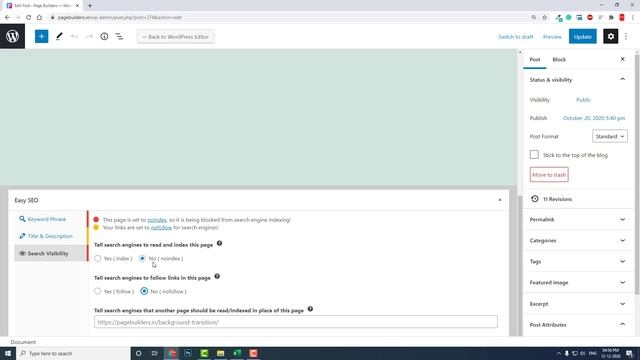
Task: Open browser extensions puzzle icon
Action: coord(611,18)
